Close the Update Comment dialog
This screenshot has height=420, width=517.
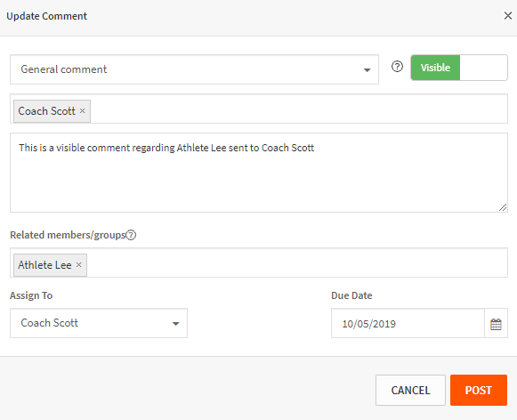click(508, 15)
